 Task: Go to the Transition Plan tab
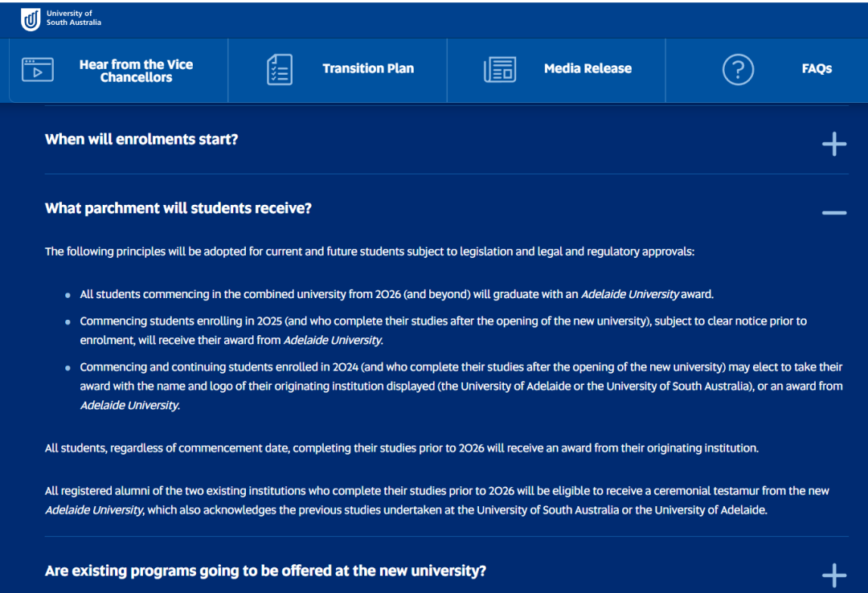368,69
